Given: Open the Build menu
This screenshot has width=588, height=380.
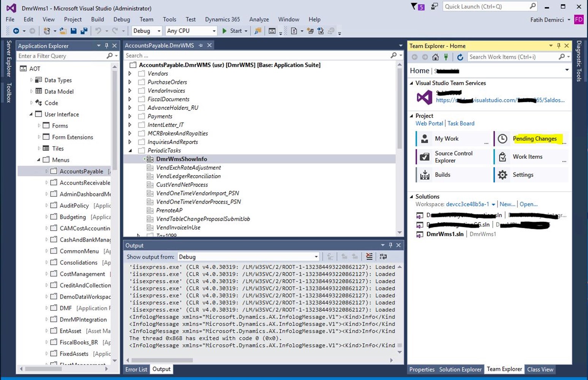Looking at the screenshot, I should [98, 19].
